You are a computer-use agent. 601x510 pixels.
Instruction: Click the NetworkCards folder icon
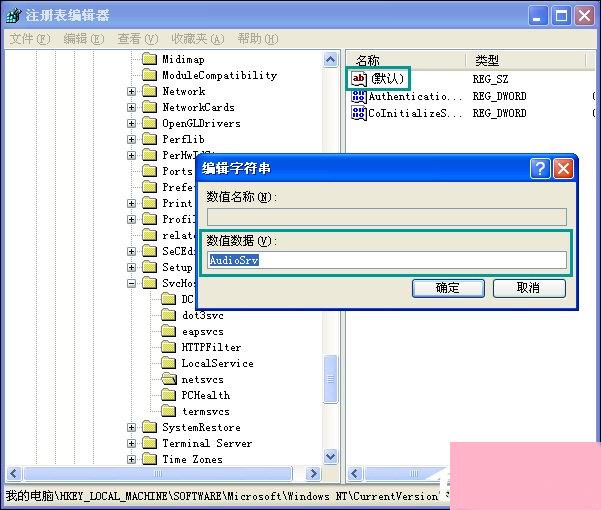coord(149,107)
